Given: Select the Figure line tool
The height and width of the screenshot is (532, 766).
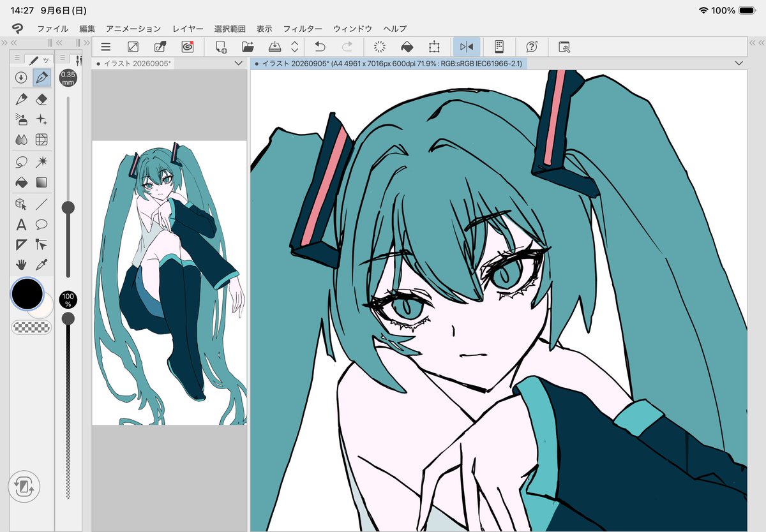Looking at the screenshot, I should pyautogui.click(x=41, y=203).
